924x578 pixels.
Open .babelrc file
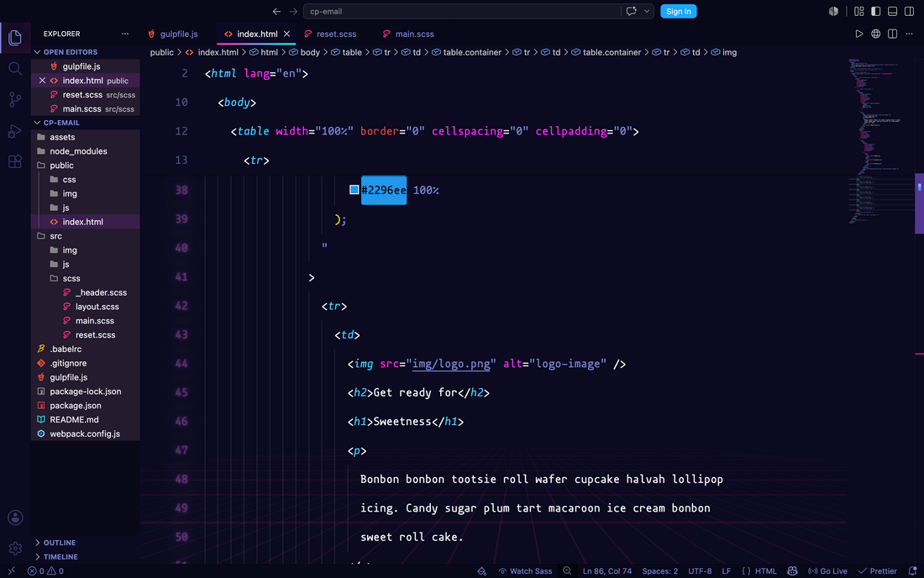(85, 349)
